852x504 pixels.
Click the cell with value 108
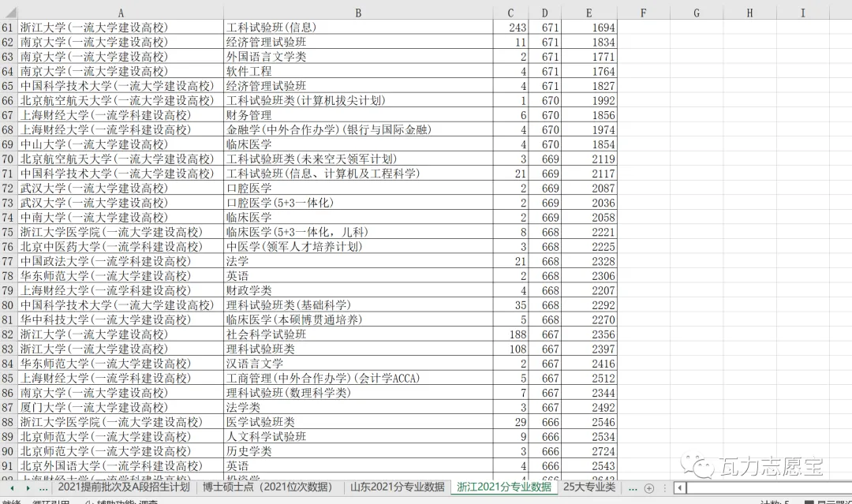pos(510,349)
